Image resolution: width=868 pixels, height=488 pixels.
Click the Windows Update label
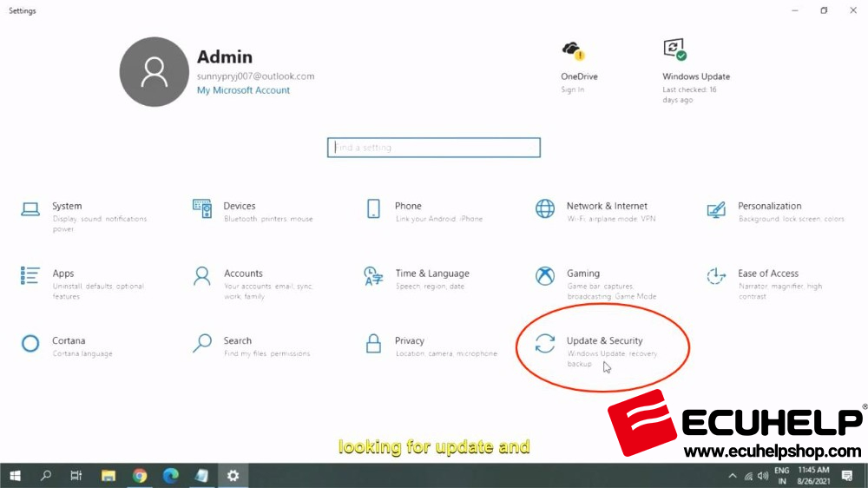(x=696, y=76)
